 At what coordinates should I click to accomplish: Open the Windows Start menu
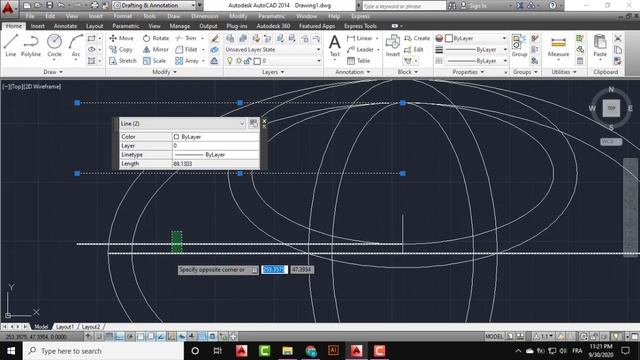11,351
